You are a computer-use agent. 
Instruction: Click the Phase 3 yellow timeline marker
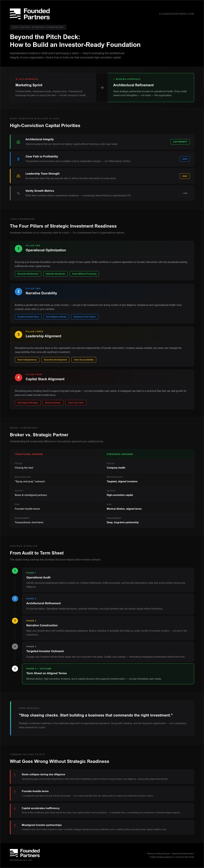pyautogui.click(x=15, y=620)
